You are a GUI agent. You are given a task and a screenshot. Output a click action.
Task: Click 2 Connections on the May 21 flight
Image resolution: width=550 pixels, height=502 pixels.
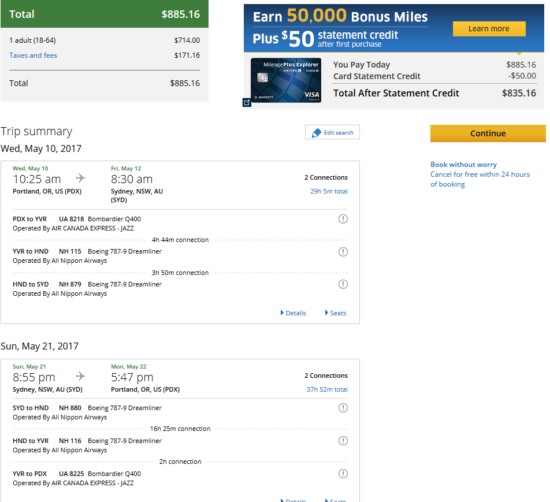[x=326, y=376]
